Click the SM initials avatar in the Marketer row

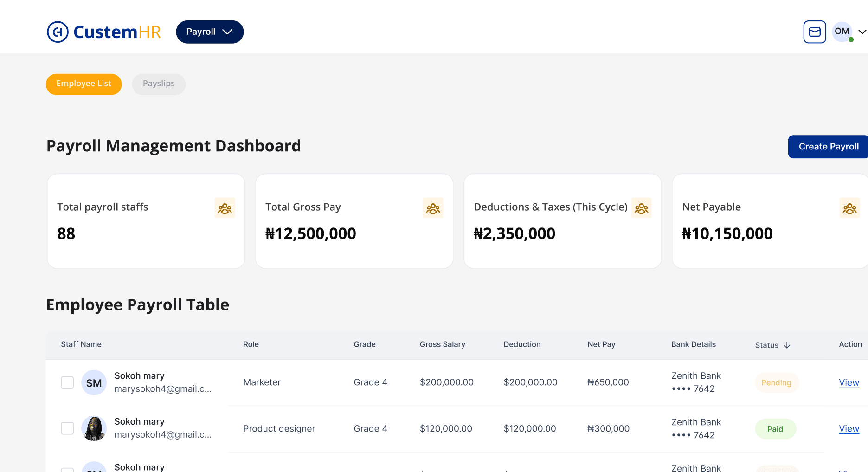(x=94, y=383)
